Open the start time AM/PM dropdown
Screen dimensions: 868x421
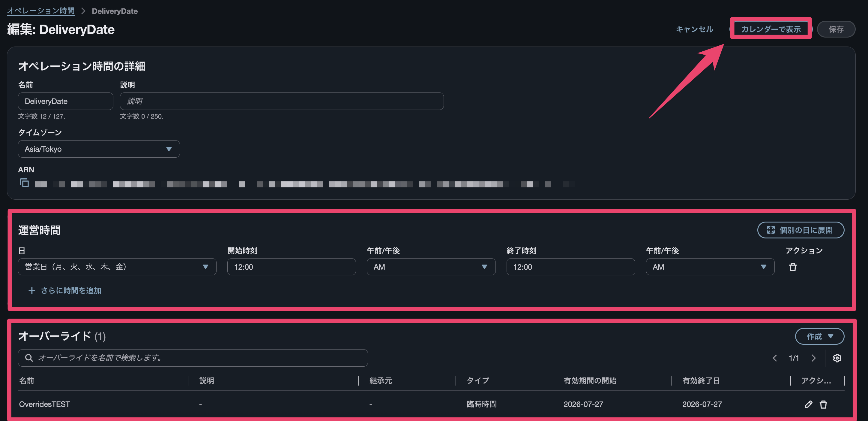tap(431, 267)
